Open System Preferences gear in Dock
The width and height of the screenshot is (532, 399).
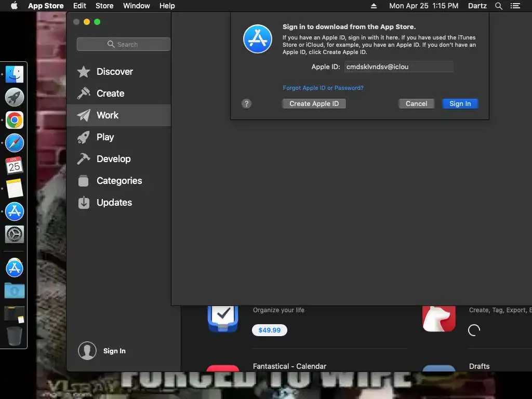[14, 234]
